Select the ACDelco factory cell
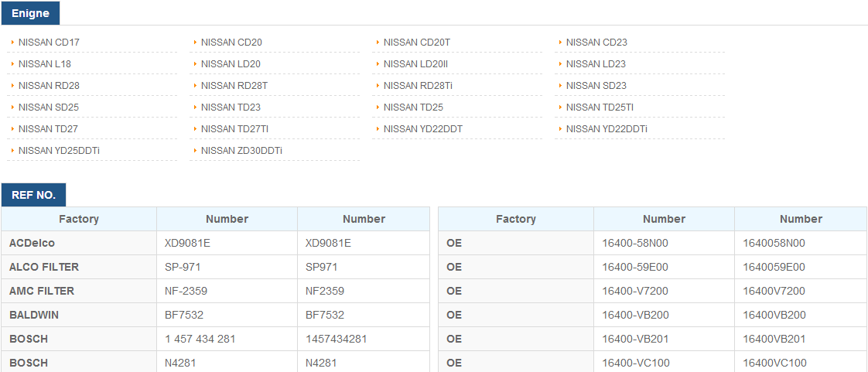The height and width of the screenshot is (372, 868). 79,243
